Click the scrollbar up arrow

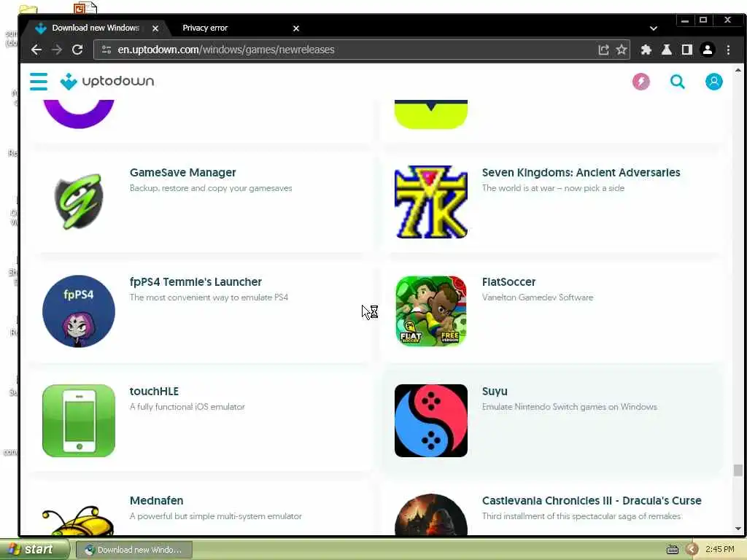coord(738,70)
